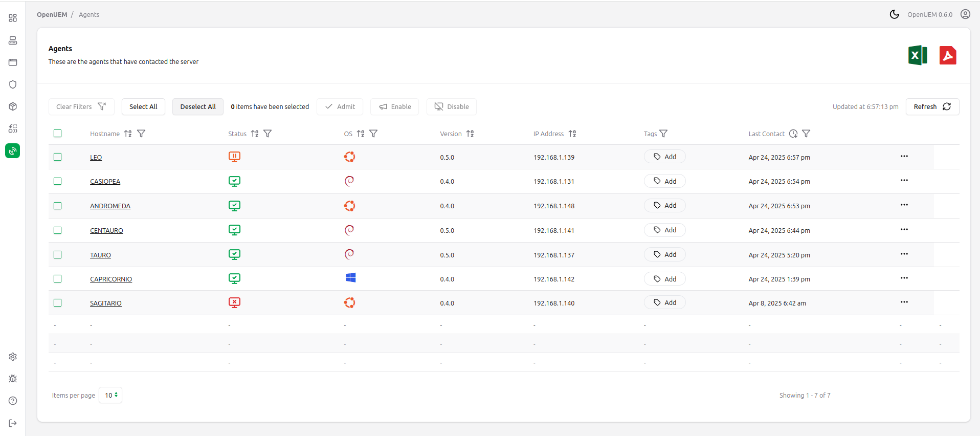Refresh the agents list
980x436 pixels.
[932, 106]
